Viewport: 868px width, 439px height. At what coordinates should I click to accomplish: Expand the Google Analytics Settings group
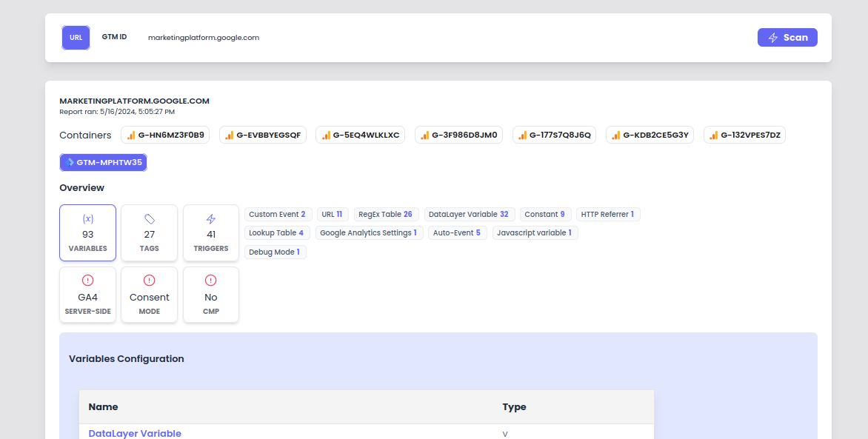[x=370, y=232]
